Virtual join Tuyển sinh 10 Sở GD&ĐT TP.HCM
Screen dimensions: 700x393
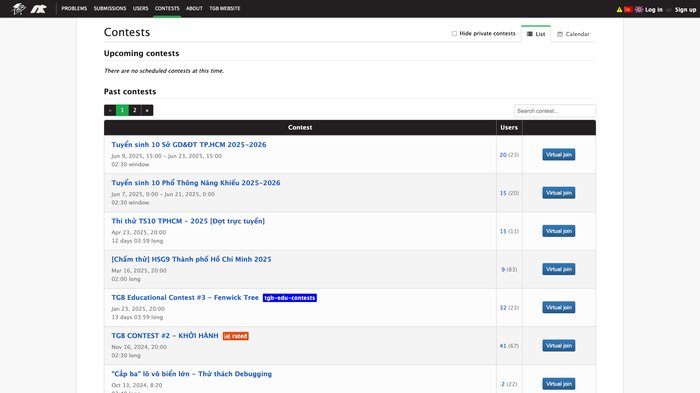click(x=558, y=155)
